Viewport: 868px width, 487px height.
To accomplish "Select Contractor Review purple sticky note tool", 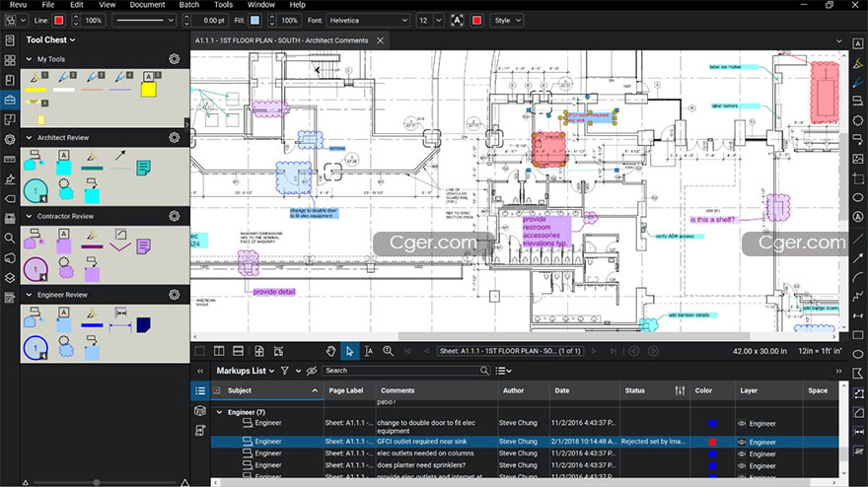I will click(143, 245).
